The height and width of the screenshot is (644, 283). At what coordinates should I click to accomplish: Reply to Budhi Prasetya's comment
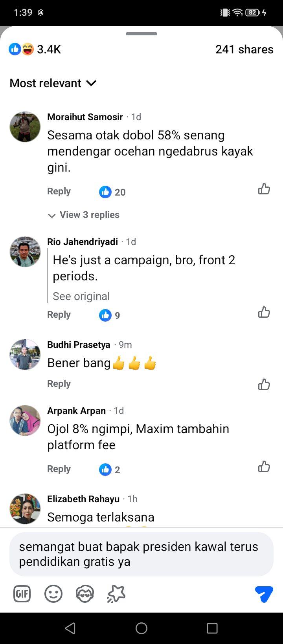59,384
